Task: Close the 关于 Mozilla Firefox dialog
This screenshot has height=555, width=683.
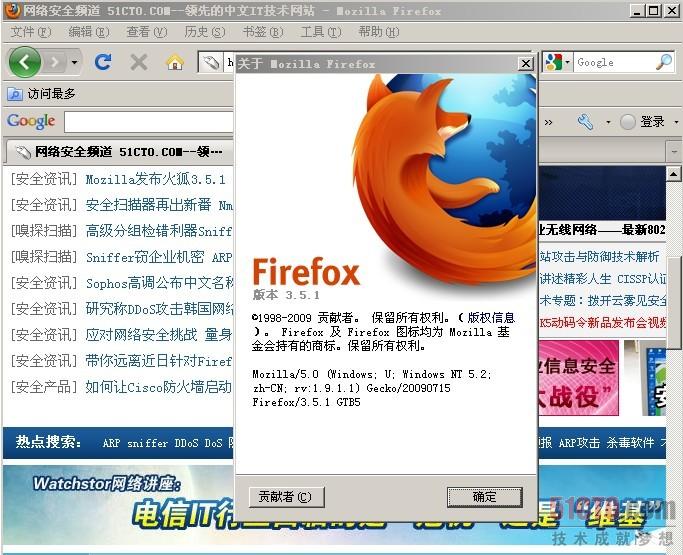Action: [x=526, y=64]
